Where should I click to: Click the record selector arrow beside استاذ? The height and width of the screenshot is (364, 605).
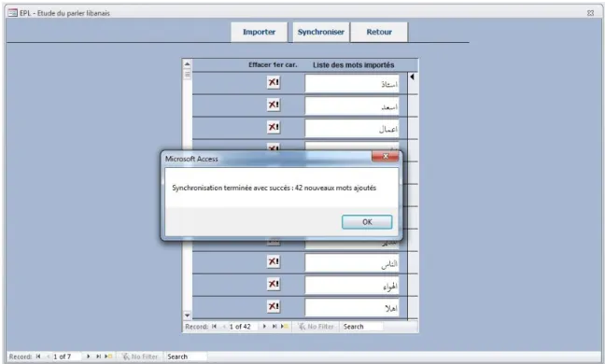tap(412, 77)
